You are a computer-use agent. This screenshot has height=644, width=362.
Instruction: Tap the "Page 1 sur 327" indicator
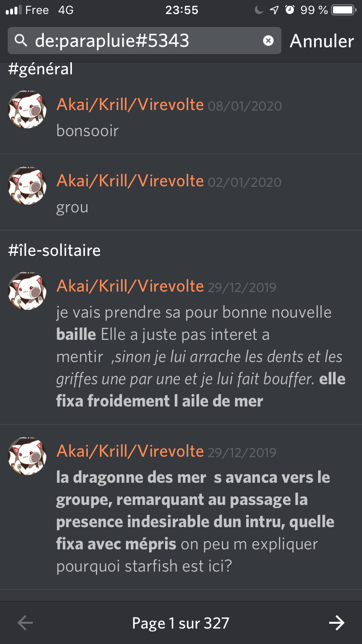point(181,623)
